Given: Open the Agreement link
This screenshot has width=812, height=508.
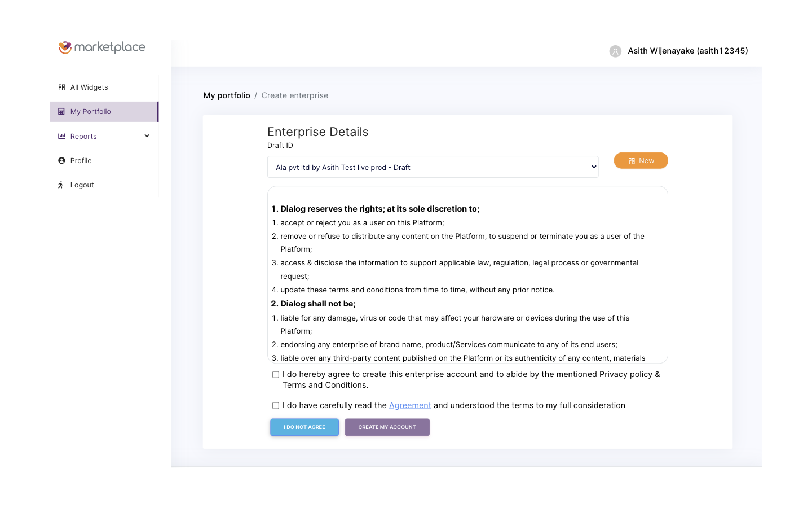Looking at the screenshot, I should click(410, 405).
